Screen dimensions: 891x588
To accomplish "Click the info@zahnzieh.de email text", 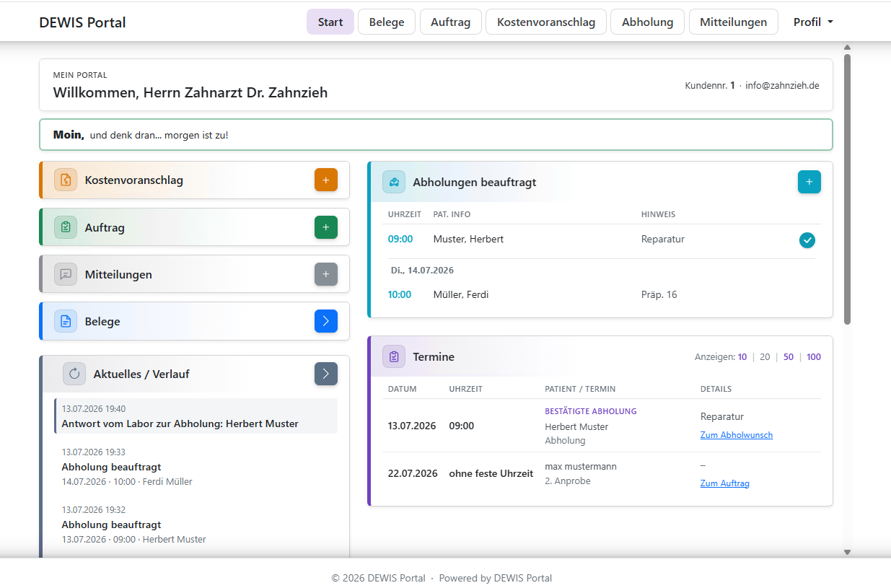I will coord(782,85).
